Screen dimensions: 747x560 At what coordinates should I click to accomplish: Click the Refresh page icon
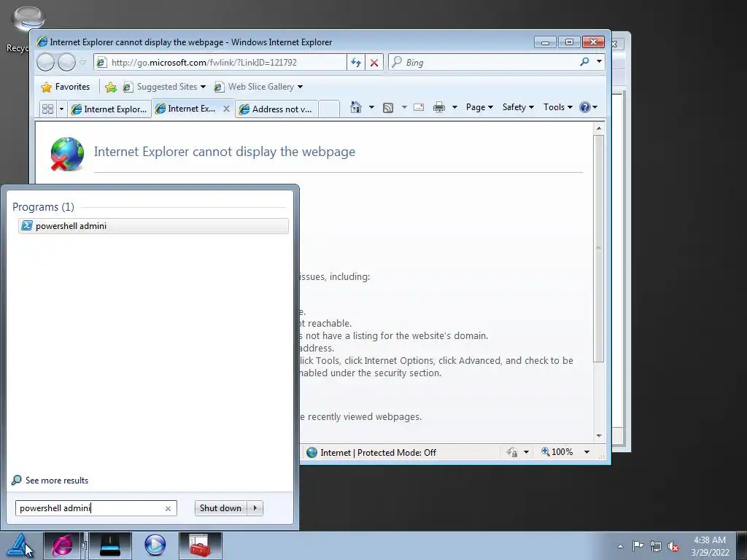click(x=356, y=63)
